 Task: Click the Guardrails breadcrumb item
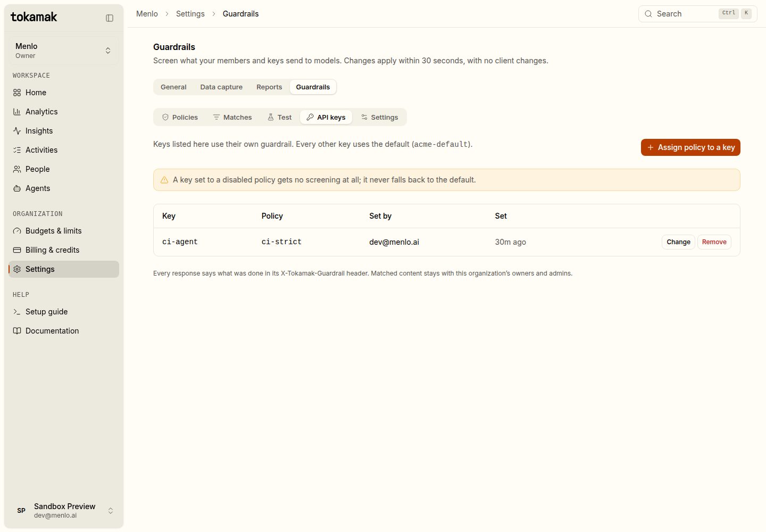[x=240, y=14]
